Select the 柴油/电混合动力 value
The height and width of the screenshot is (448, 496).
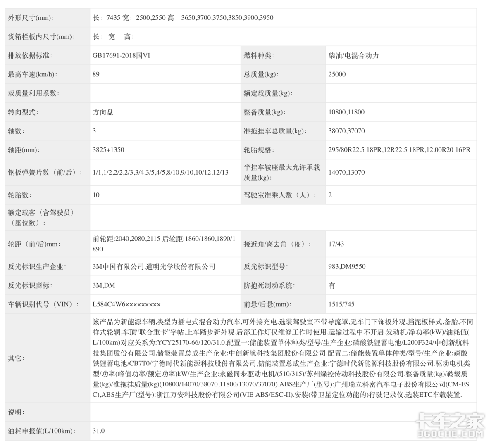click(x=354, y=55)
